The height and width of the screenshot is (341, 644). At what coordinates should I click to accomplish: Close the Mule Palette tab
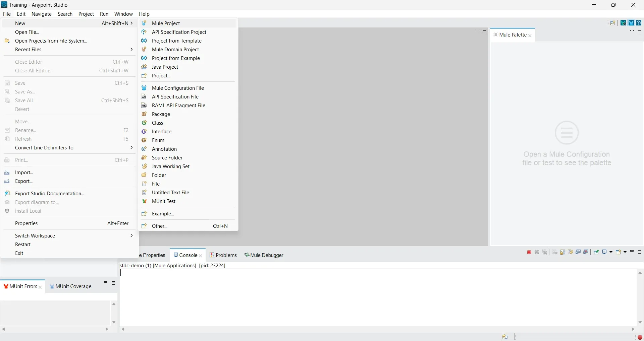[x=530, y=36]
